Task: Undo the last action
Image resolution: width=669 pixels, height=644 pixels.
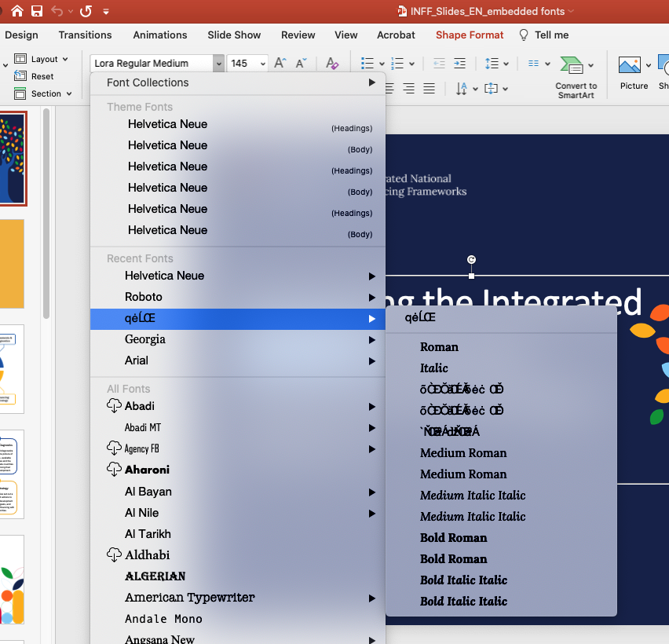Action: tap(57, 11)
